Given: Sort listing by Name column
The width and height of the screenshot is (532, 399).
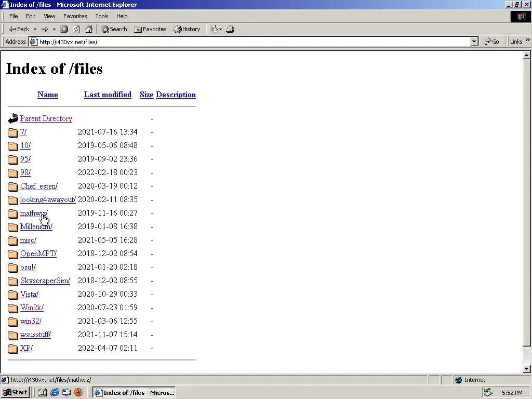Looking at the screenshot, I should tap(47, 95).
